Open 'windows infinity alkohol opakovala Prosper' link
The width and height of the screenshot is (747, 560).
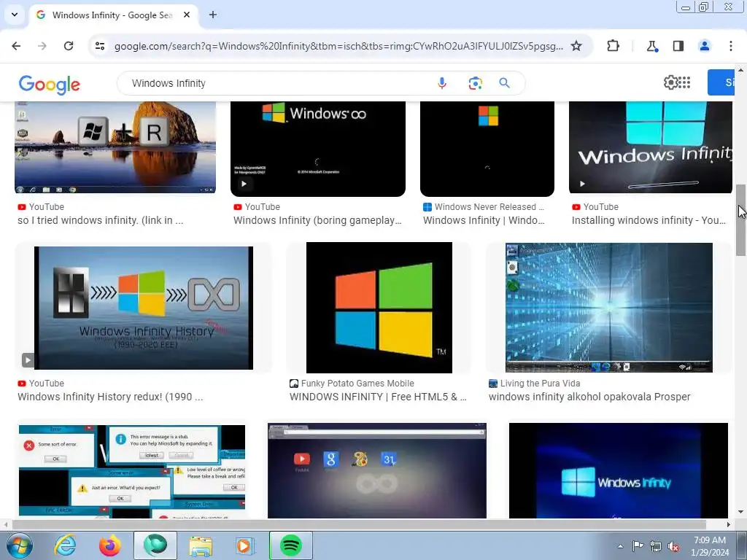pyautogui.click(x=589, y=397)
